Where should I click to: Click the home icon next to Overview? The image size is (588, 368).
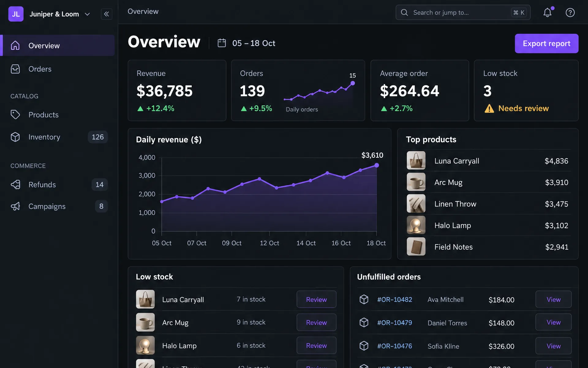pos(15,45)
